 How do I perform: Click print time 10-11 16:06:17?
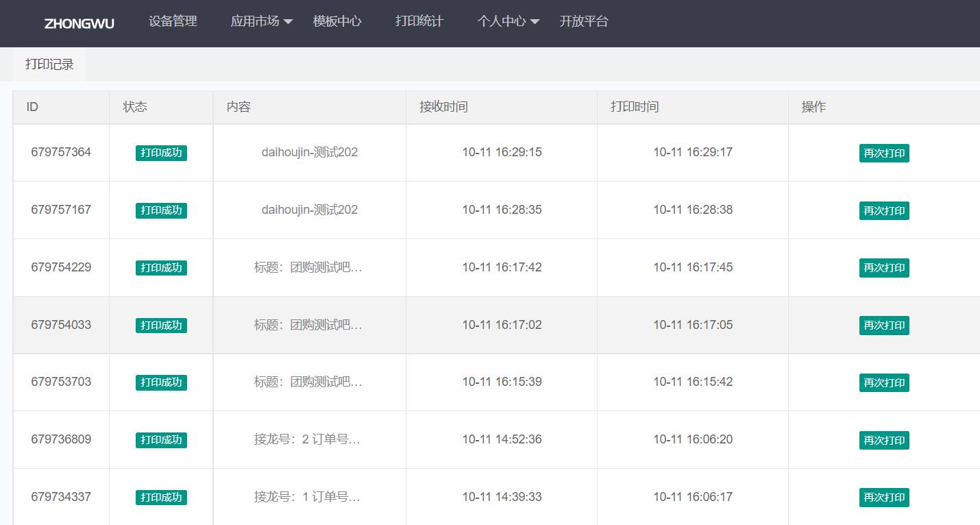(x=693, y=497)
